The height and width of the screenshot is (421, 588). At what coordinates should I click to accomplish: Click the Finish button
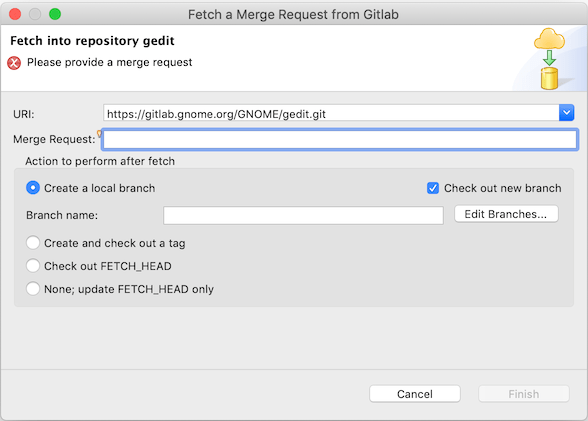(524, 394)
